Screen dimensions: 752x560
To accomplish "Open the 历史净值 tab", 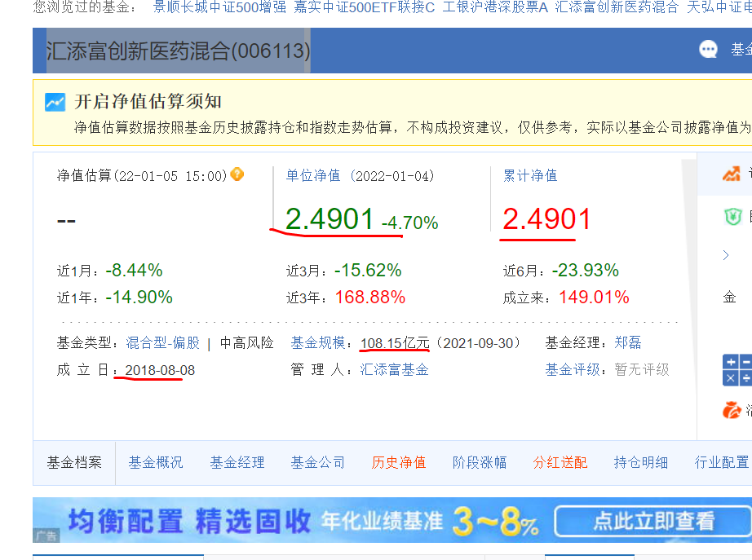I will click(x=399, y=463).
